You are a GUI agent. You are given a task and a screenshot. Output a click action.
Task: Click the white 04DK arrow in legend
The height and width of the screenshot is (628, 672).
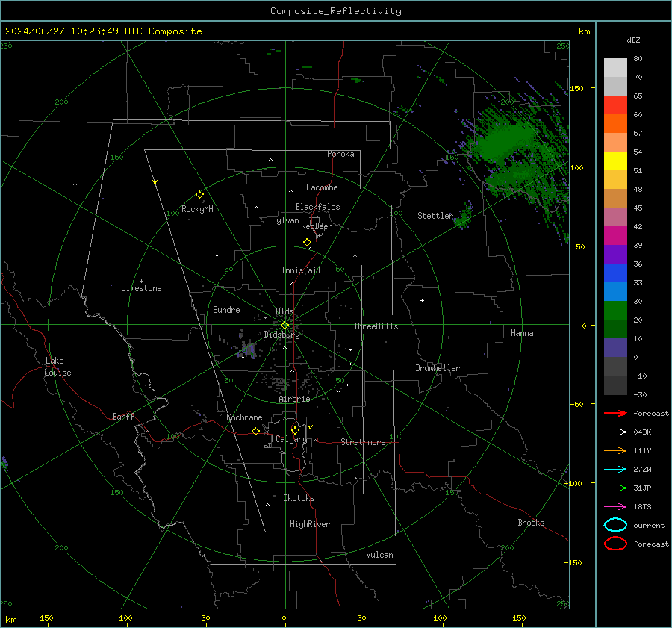(615, 432)
